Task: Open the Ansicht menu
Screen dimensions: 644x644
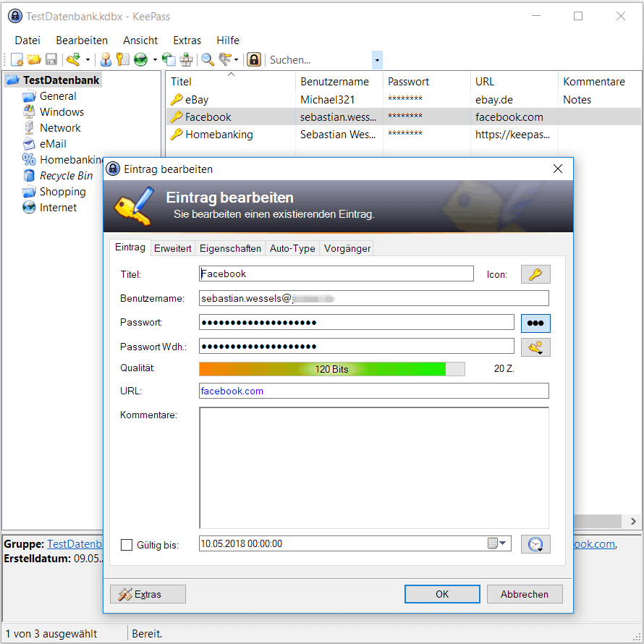Action: tap(140, 41)
